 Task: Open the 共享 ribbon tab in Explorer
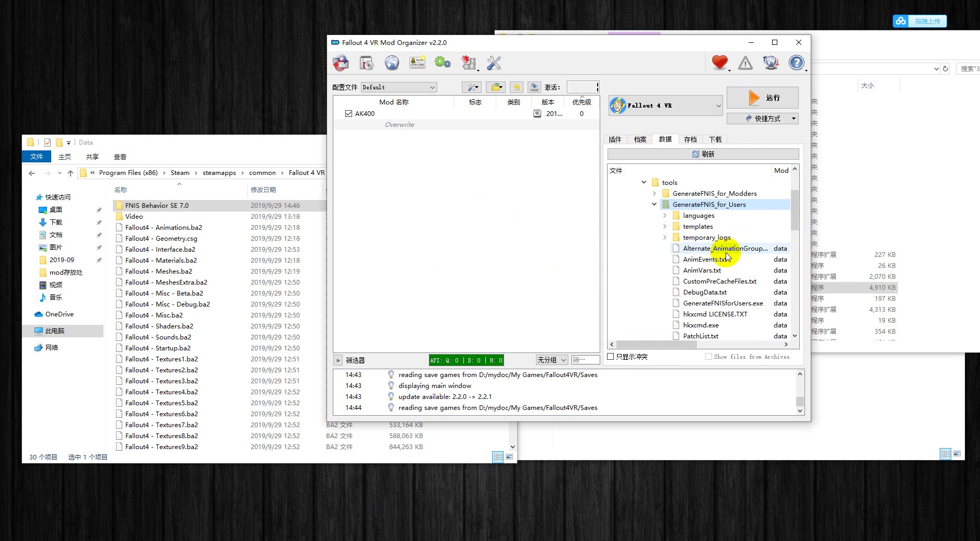[92, 157]
